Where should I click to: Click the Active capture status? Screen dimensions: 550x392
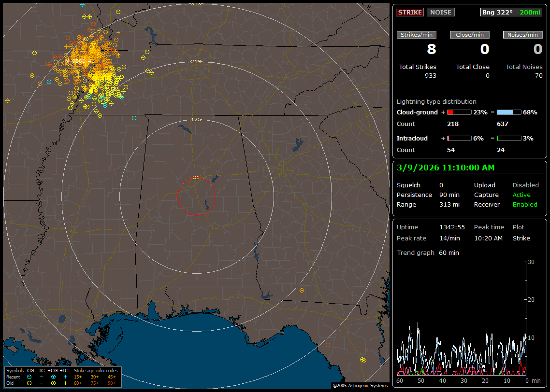point(521,195)
